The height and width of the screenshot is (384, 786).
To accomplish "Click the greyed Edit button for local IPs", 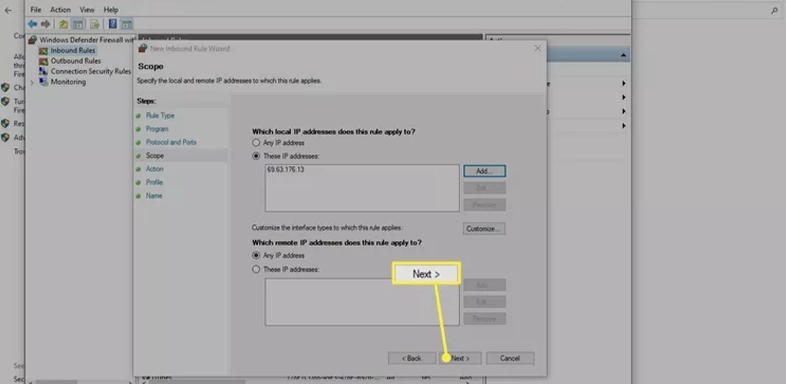I will point(484,188).
